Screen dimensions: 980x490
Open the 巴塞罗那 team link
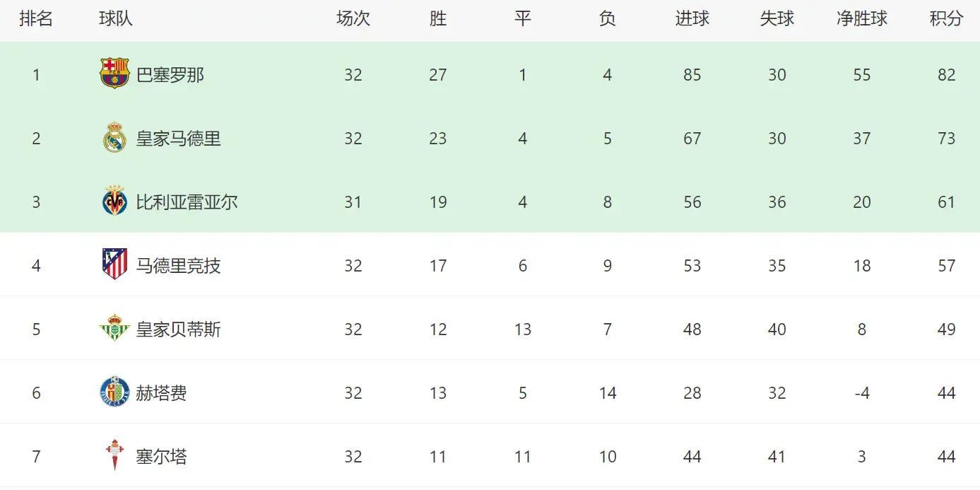pos(170,75)
